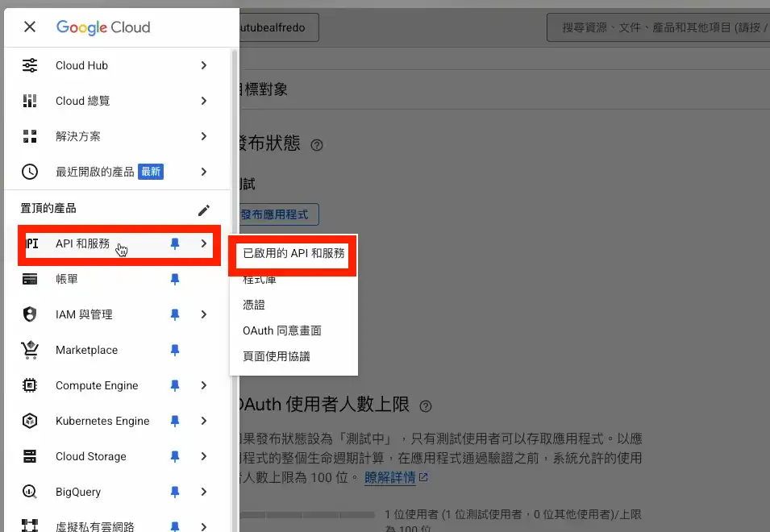Screen dimensions: 770x532
Task: Click the resource search field at the top
Action: (658, 27)
